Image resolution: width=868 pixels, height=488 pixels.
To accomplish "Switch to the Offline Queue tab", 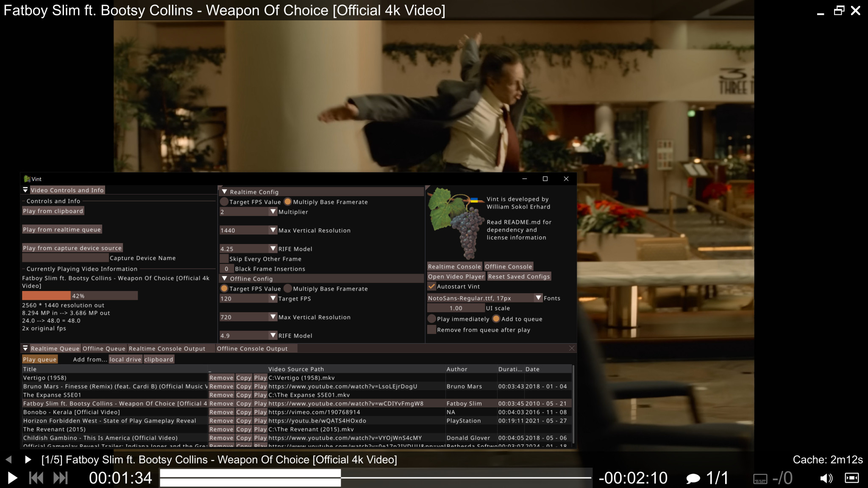I will coord(104,348).
